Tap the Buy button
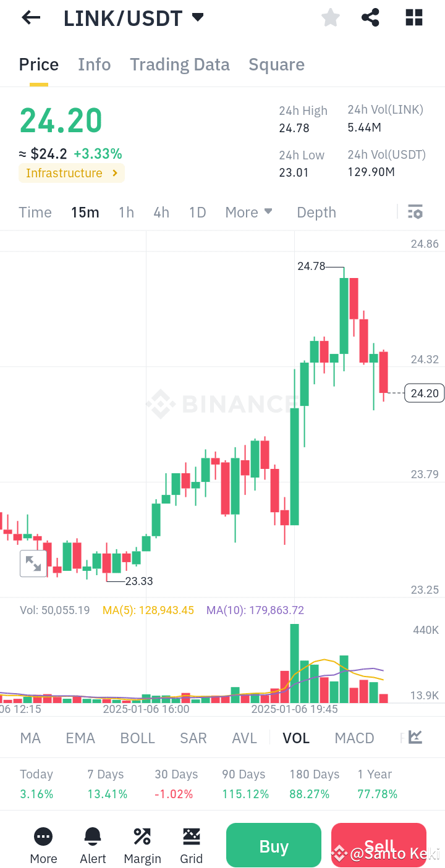Image resolution: width=445 pixels, height=868 pixels. pos(273,845)
